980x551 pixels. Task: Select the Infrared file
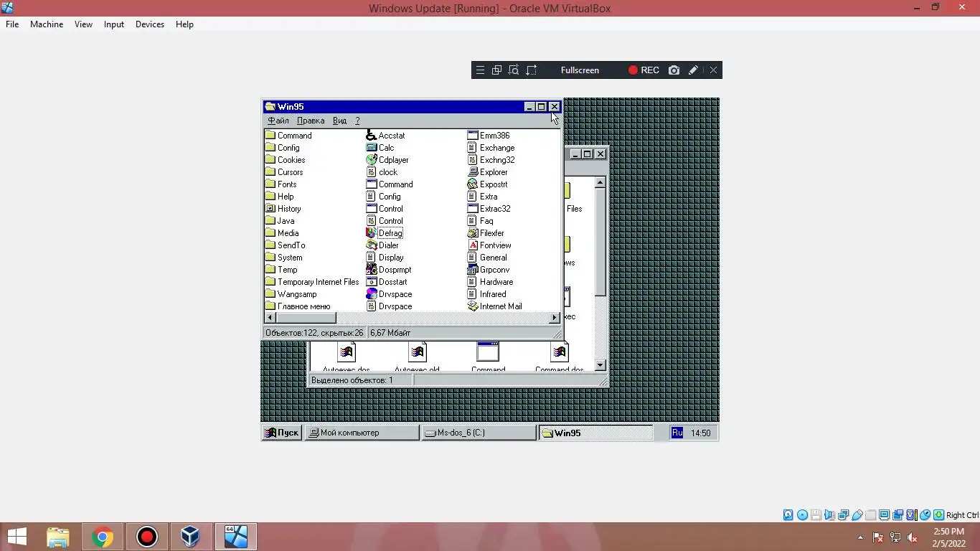pos(486,294)
